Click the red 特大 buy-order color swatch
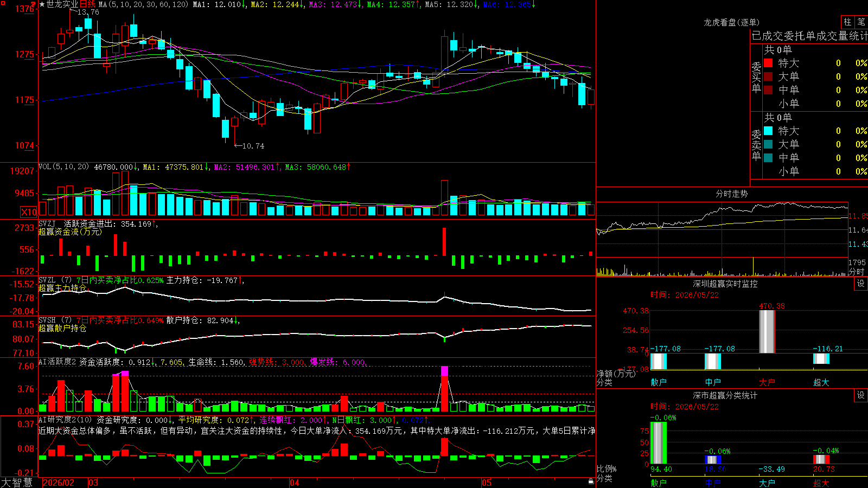Viewport: 868px width, 488px height. [768, 63]
